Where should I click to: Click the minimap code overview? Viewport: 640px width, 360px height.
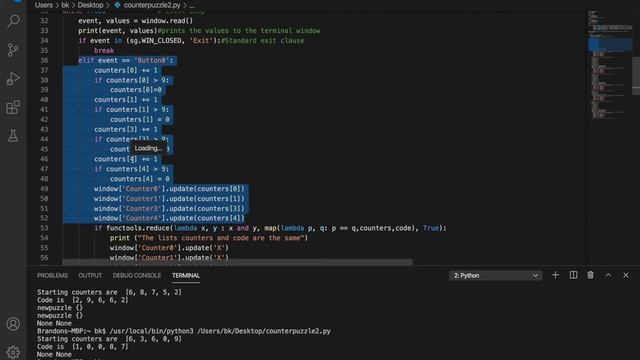610,65
